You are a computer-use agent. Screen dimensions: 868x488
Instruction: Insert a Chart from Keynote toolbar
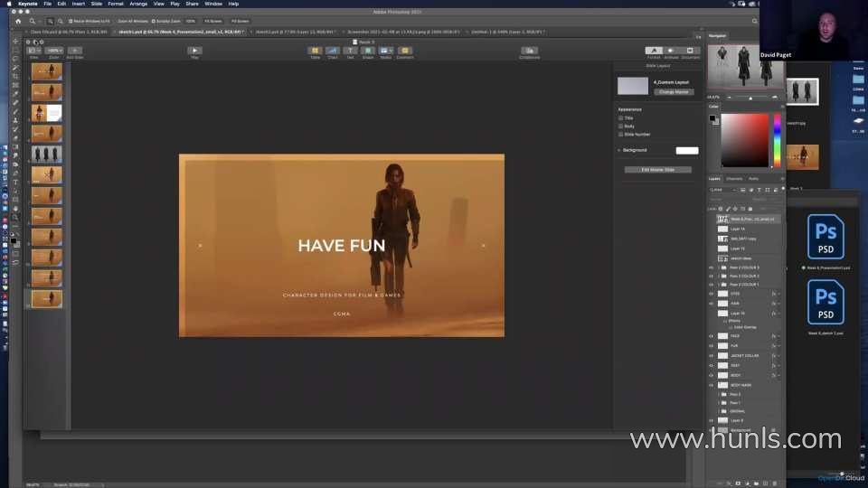333,51
